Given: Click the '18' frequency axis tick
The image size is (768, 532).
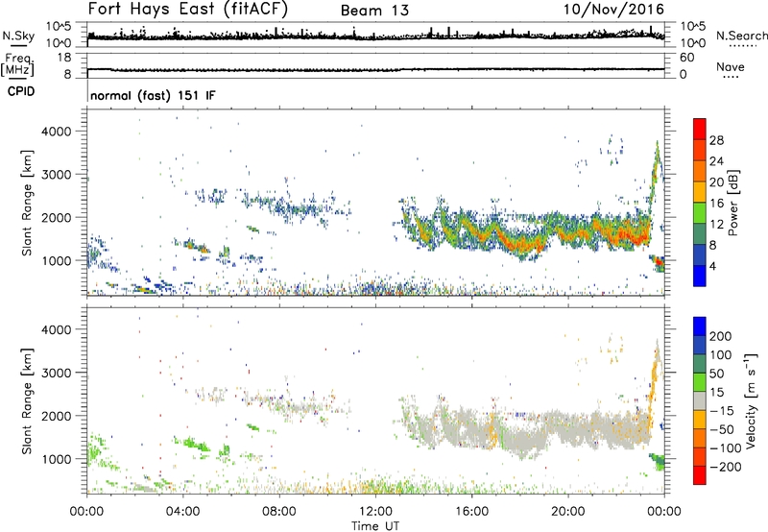Looking at the screenshot, I should 64,58.
